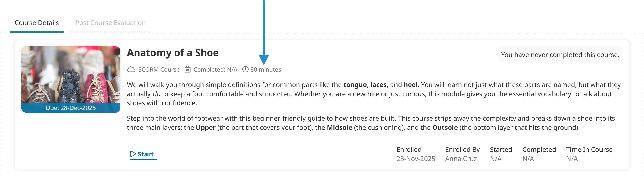The width and height of the screenshot is (644, 176).
Task: Click the SCORM Course type label
Action: coord(159,69)
